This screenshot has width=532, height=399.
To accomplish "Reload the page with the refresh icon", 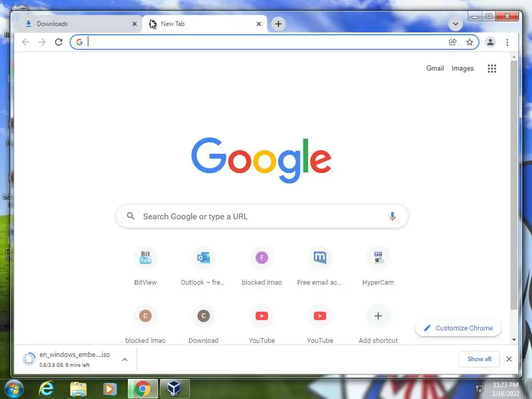I will click(x=59, y=42).
